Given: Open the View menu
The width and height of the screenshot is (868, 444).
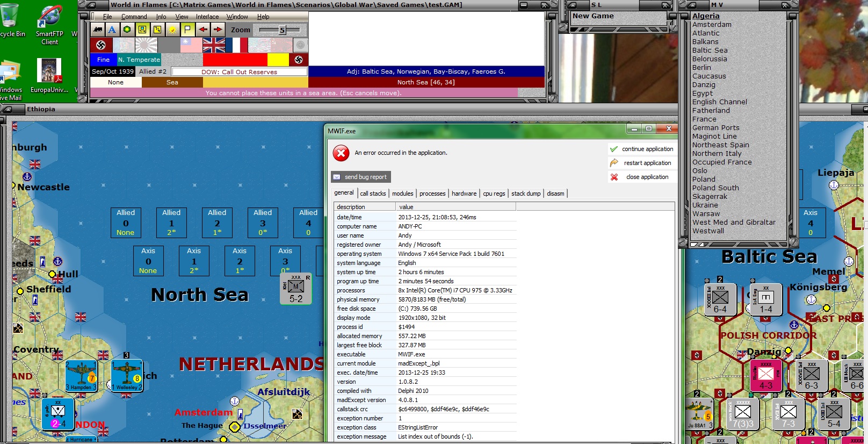Looking at the screenshot, I should coord(182,17).
